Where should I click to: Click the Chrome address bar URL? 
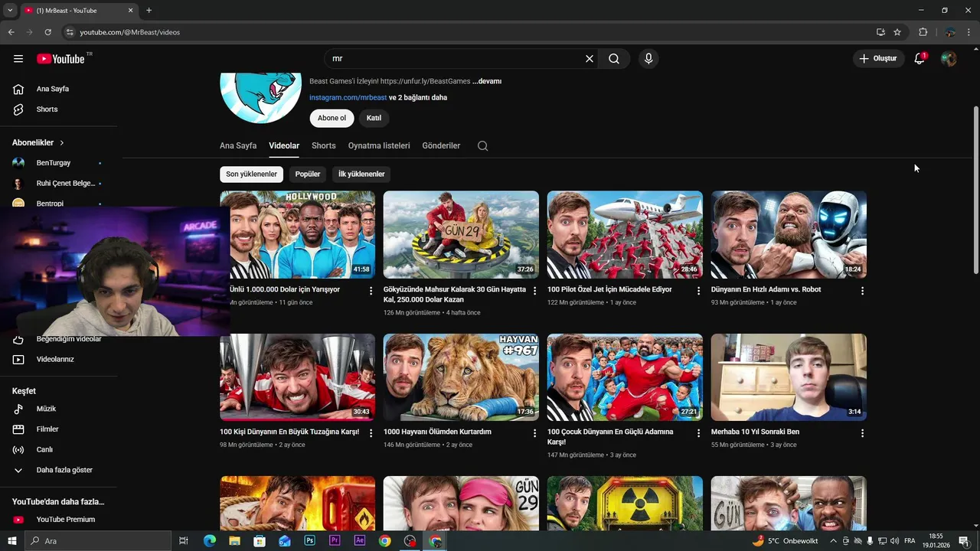click(x=130, y=32)
